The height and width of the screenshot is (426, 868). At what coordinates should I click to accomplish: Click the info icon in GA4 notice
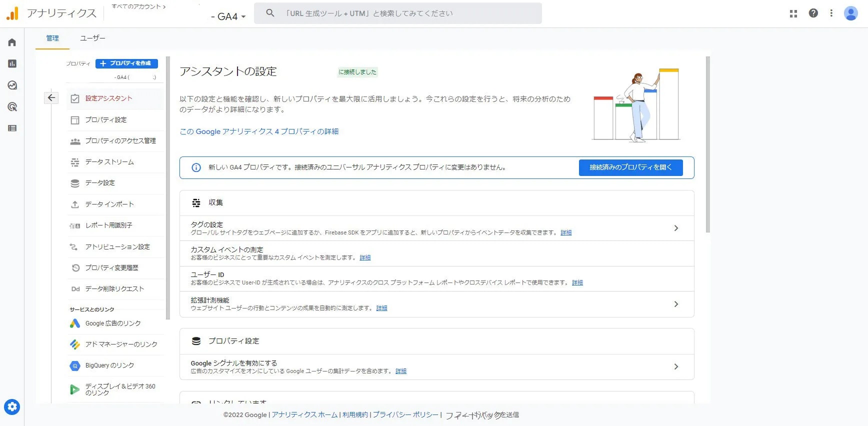pos(196,167)
